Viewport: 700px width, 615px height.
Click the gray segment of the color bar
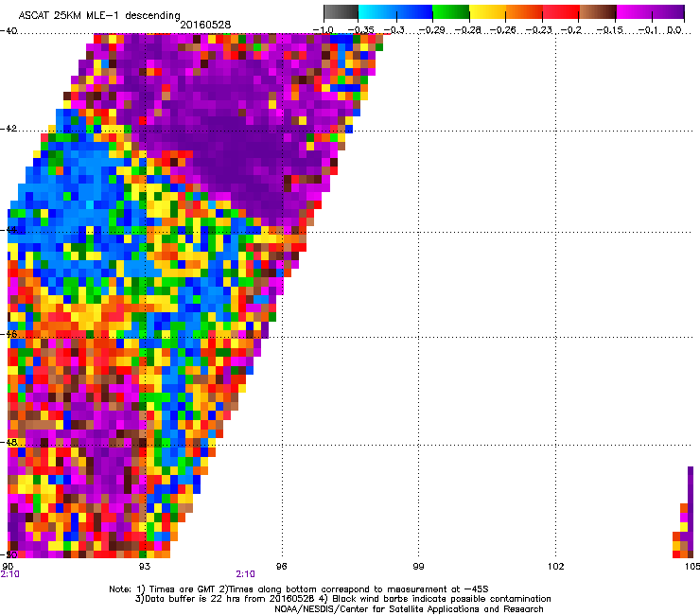tap(341, 12)
